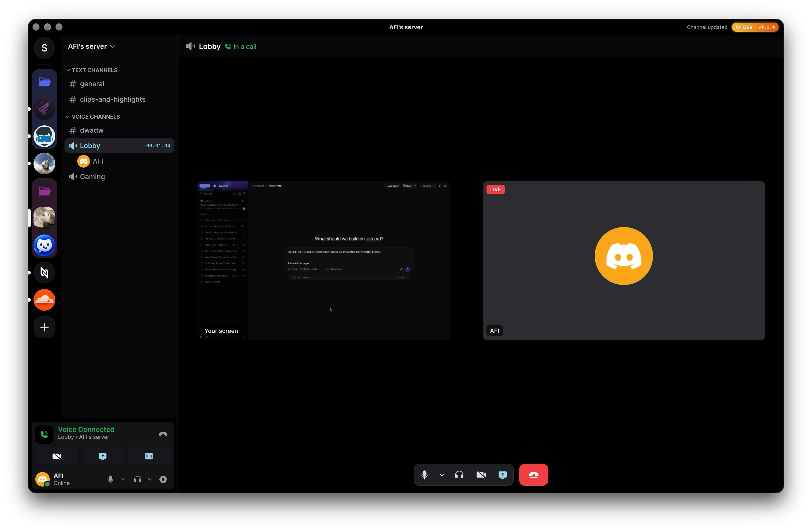Open AFI's server dropdown menu
The height and width of the screenshot is (530, 812).
[x=91, y=46]
